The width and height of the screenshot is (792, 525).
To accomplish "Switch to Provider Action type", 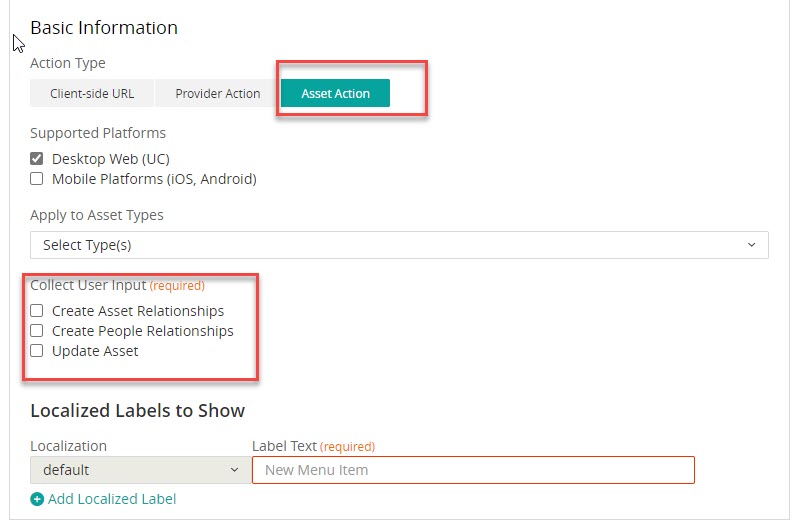I will tap(217, 94).
